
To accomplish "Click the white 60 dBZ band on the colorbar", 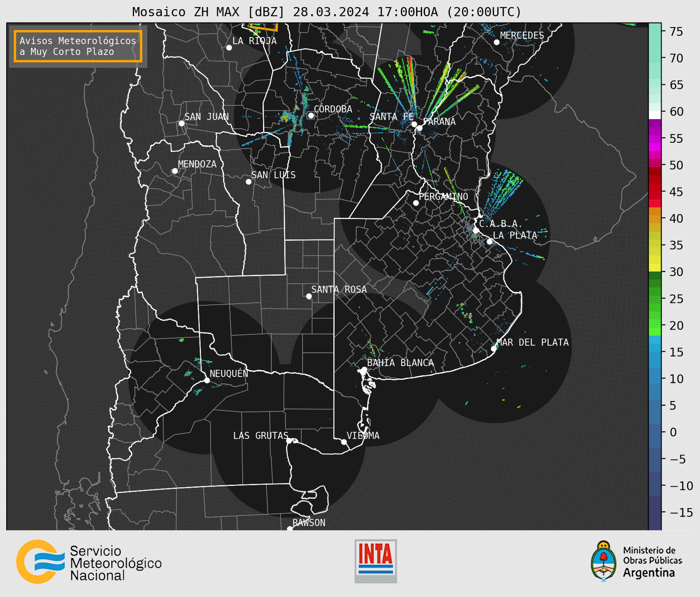I will (655, 115).
